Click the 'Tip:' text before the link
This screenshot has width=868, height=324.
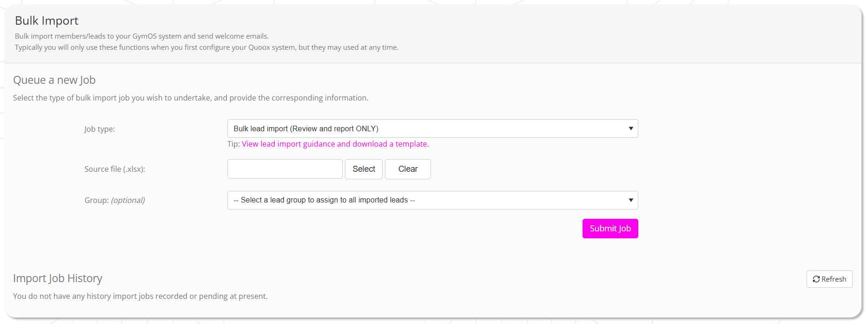(233, 144)
